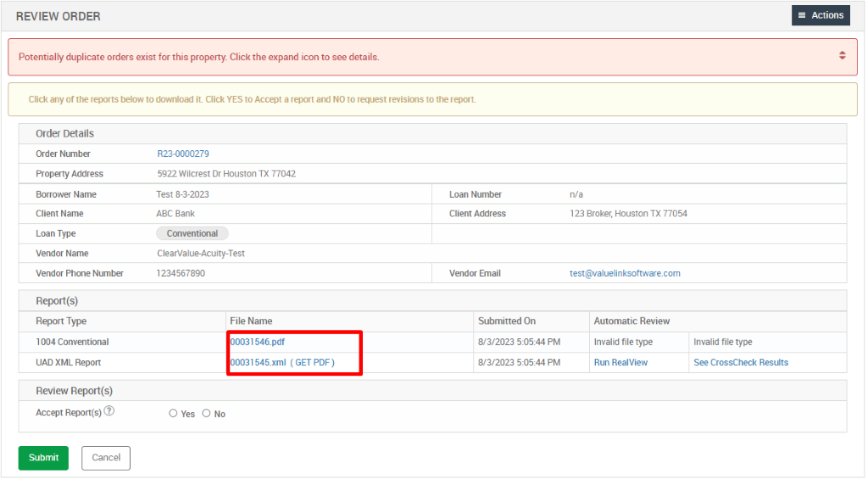Click the green Submit button
868x480 pixels.
(x=43, y=458)
